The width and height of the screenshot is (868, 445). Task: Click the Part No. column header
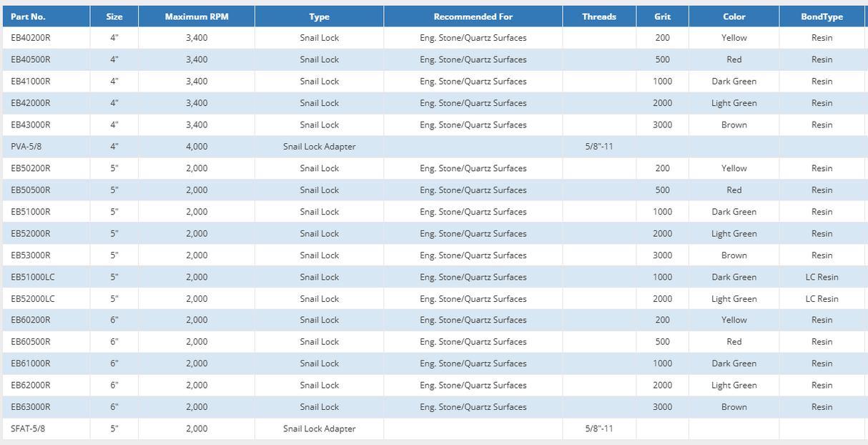(29, 16)
